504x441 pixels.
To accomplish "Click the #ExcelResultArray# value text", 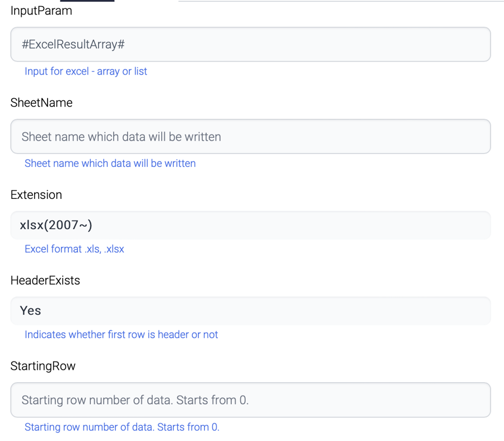I will coord(73,44).
